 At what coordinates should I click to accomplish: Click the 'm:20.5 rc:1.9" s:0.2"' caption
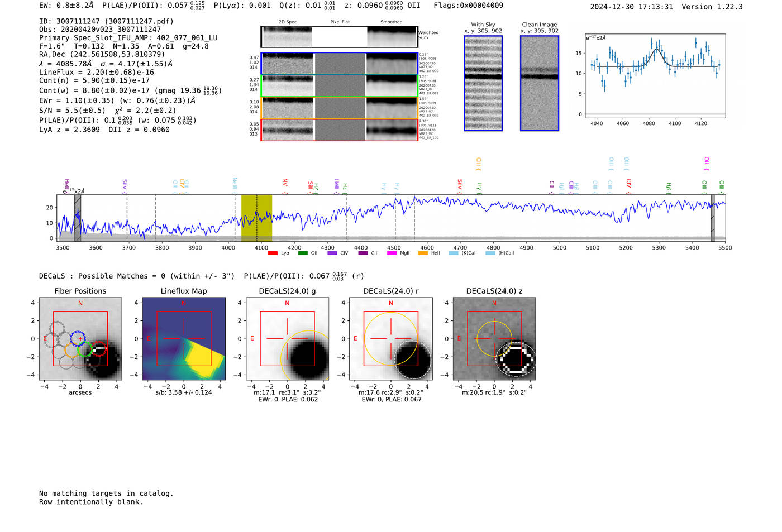pyautogui.click(x=494, y=392)
